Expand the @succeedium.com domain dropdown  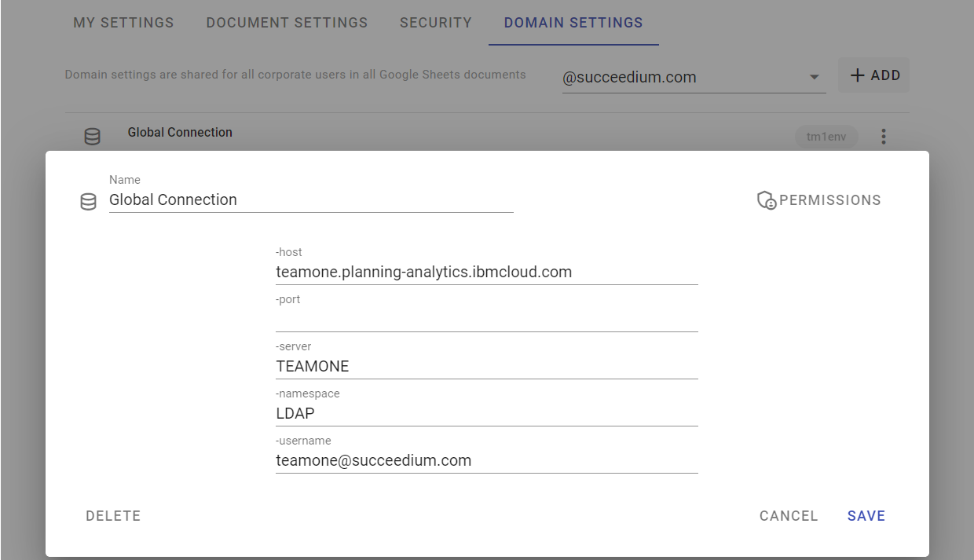pyautogui.click(x=694, y=77)
